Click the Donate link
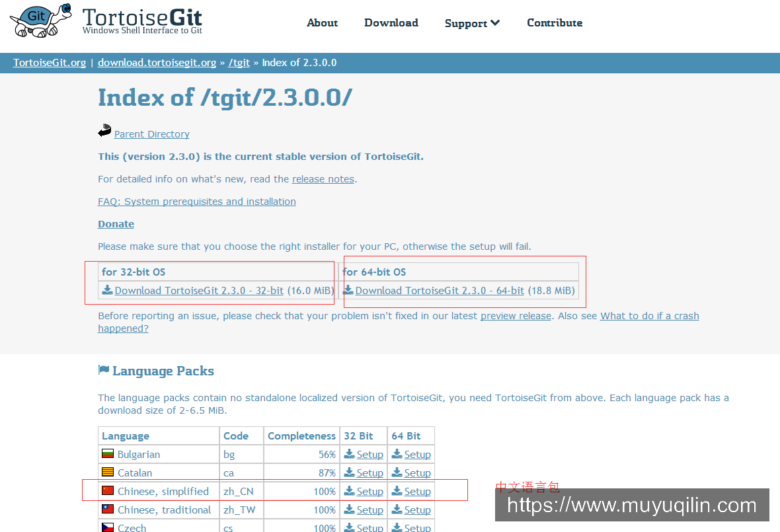Screen dimensions: 780x532 tap(116, 224)
